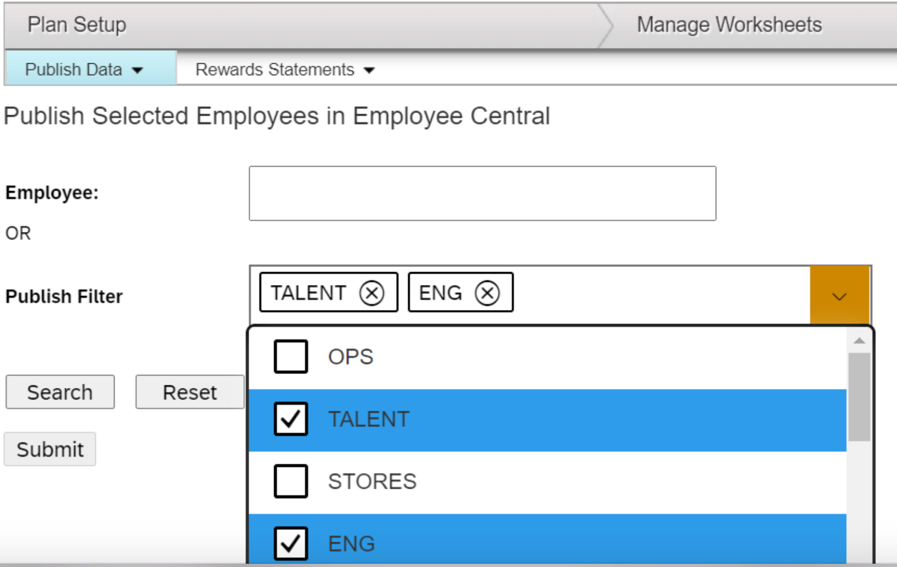Click the scrollbar up arrow in the list
Screen dimensions: 897x567
point(859,341)
